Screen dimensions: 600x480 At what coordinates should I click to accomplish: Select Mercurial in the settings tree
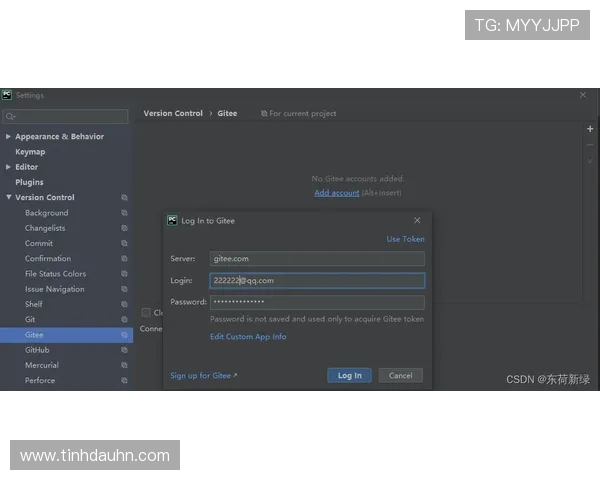[x=42, y=365]
